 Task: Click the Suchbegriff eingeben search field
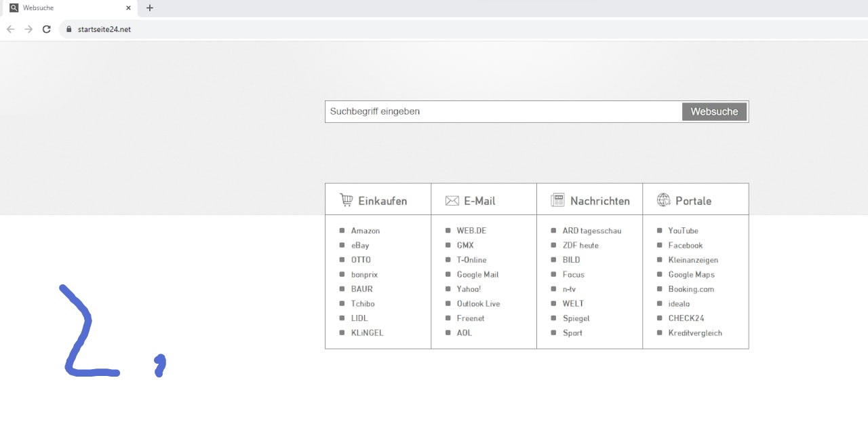[504, 111]
